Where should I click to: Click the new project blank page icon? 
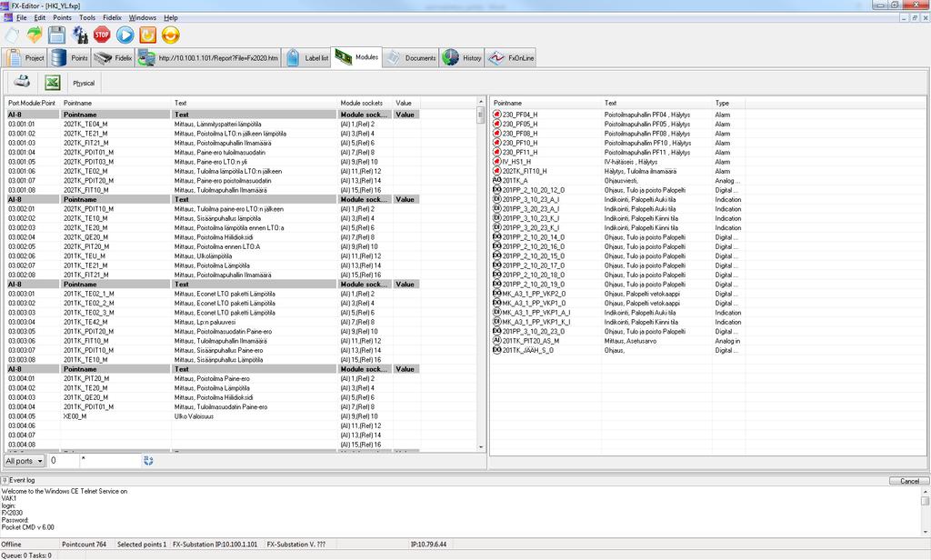(12, 35)
